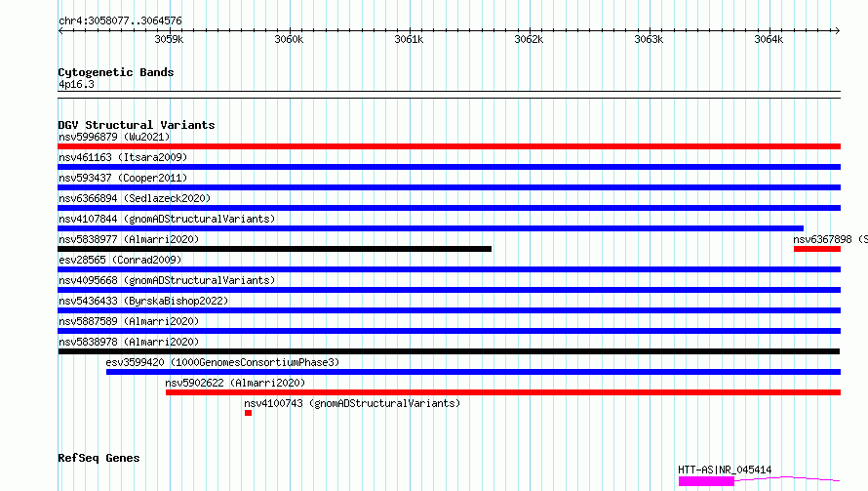The width and height of the screenshot is (868, 491).
Task: Select the Cytogenetic Bands track title
Action: pos(116,72)
